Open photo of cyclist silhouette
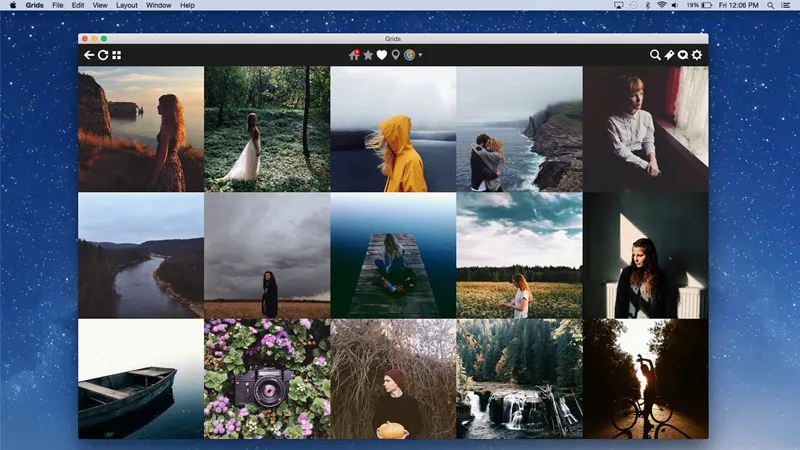800x450 pixels. click(645, 379)
